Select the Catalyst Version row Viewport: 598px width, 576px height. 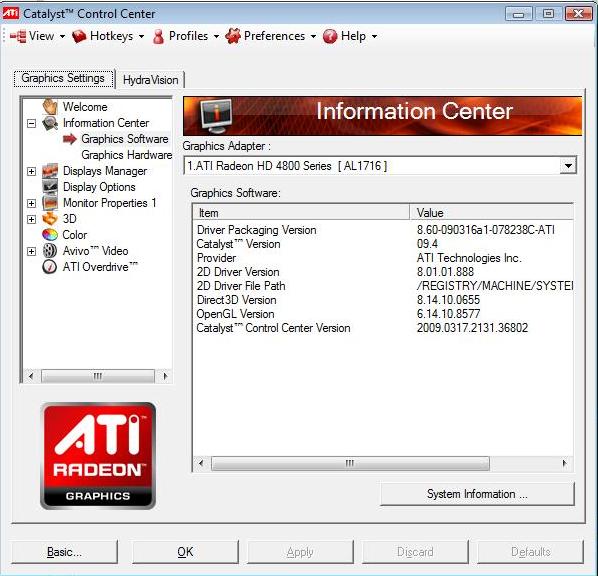click(x=383, y=244)
